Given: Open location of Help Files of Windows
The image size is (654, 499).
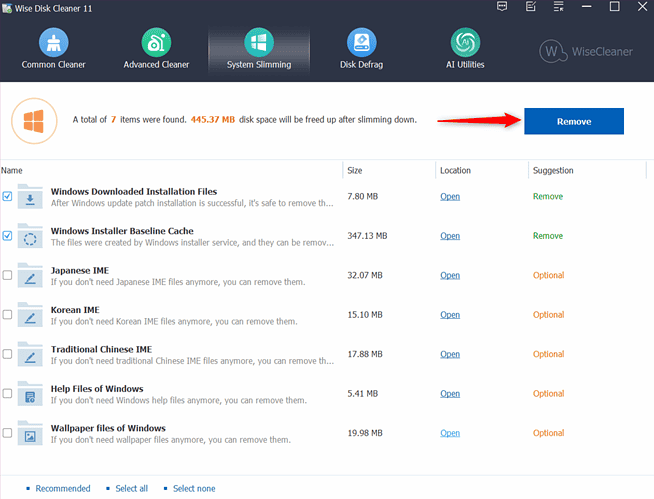Looking at the screenshot, I should (450, 394).
